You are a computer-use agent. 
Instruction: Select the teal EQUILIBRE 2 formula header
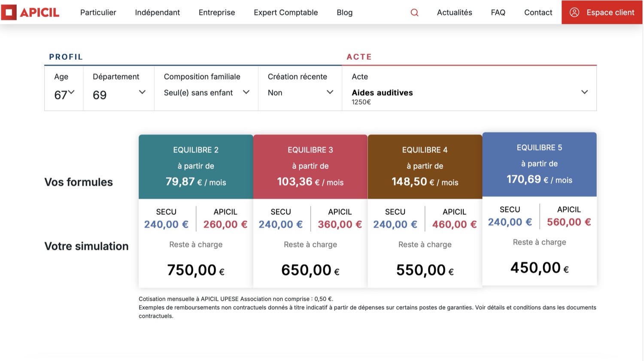(x=196, y=166)
